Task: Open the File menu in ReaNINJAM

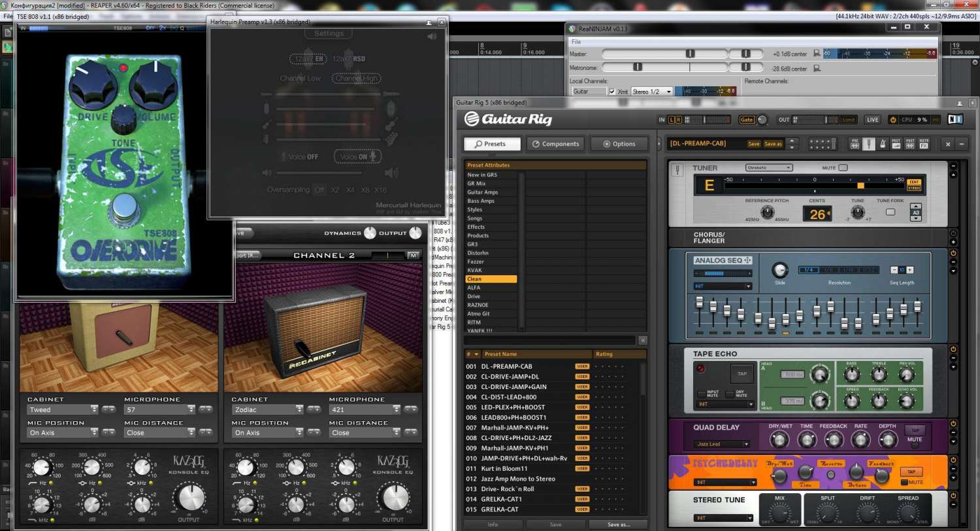Action: pos(576,42)
